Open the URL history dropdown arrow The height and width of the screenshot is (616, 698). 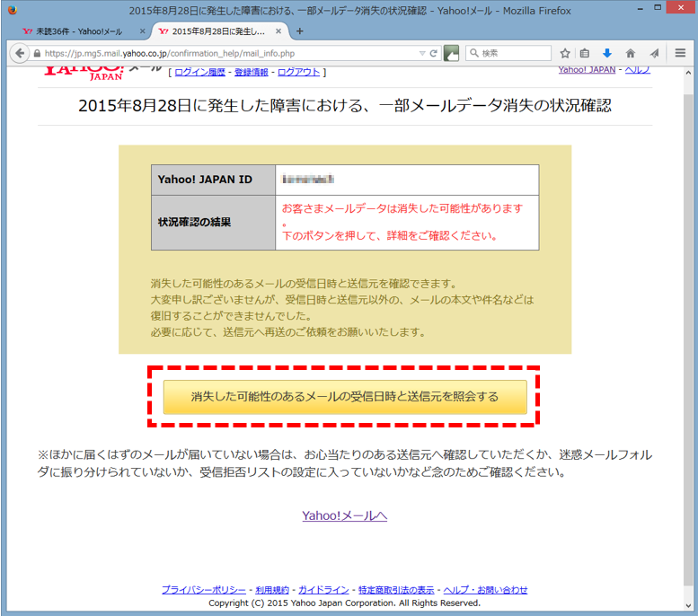[422, 53]
